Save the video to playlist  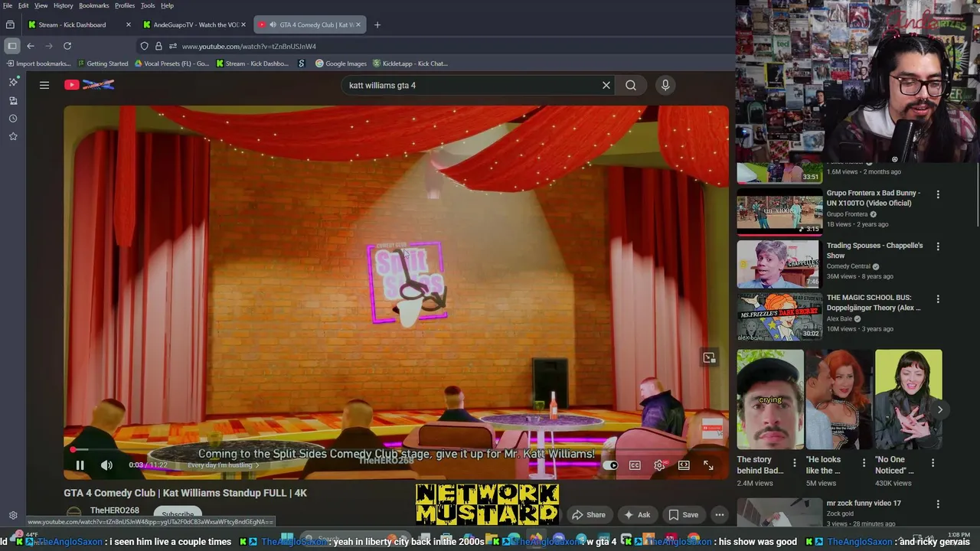pyautogui.click(x=683, y=515)
